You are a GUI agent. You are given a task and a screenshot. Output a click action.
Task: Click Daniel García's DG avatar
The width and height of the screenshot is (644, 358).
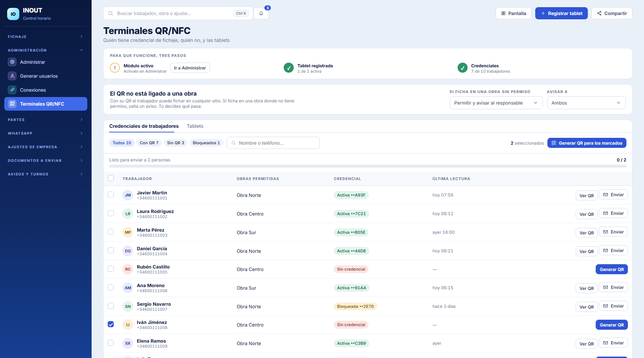128,251
